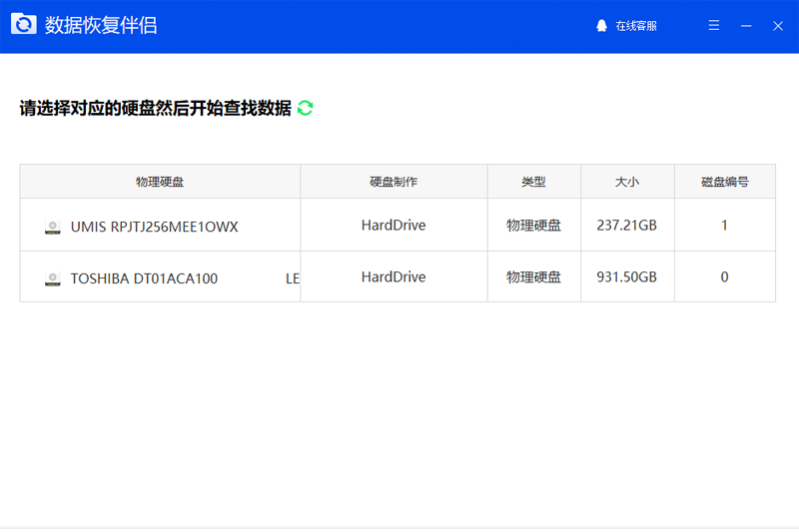Sort by the 大小 column header

click(627, 182)
